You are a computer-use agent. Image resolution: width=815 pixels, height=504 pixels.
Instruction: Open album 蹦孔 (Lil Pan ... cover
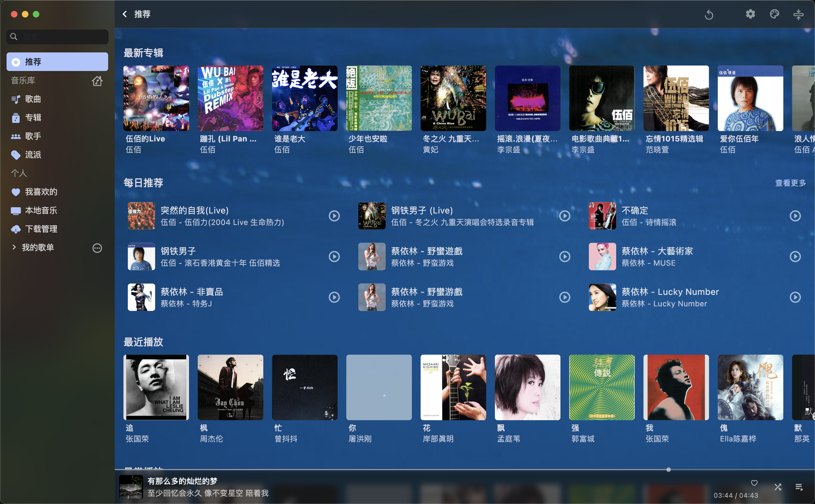tap(231, 98)
